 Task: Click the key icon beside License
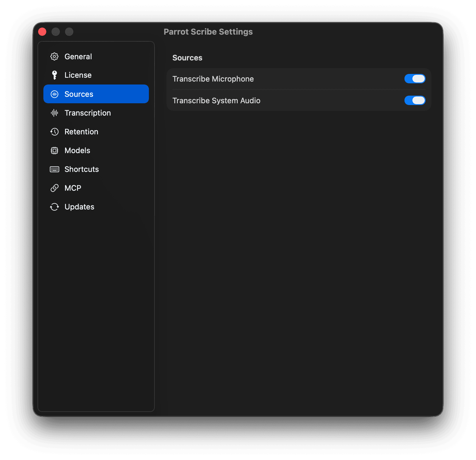pyautogui.click(x=55, y=75)
